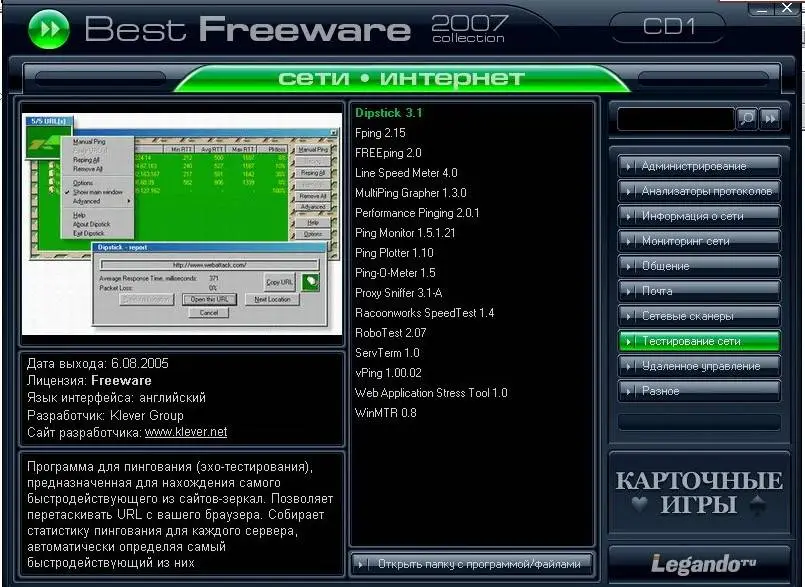This screenshot has width=805, height=587.
Task: Select Proxy Sniffer 3.1-A
Action: (x=398, y=293)
